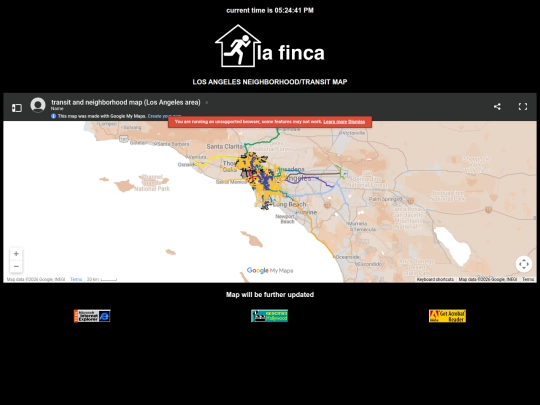Click the Santa Barbara label on the map
Viewport: 540px width, 405px height.
pos(173,144)
